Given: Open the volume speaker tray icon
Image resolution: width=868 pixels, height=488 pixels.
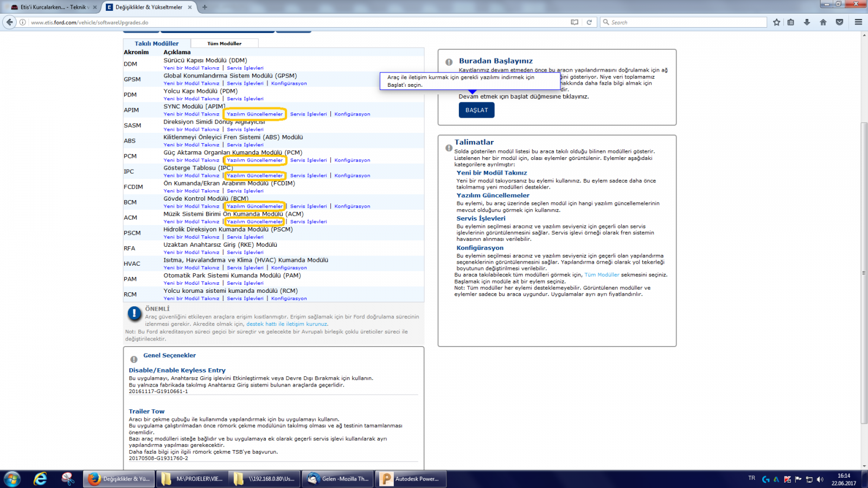Looking at the screenshot, I should pos(820,479).
